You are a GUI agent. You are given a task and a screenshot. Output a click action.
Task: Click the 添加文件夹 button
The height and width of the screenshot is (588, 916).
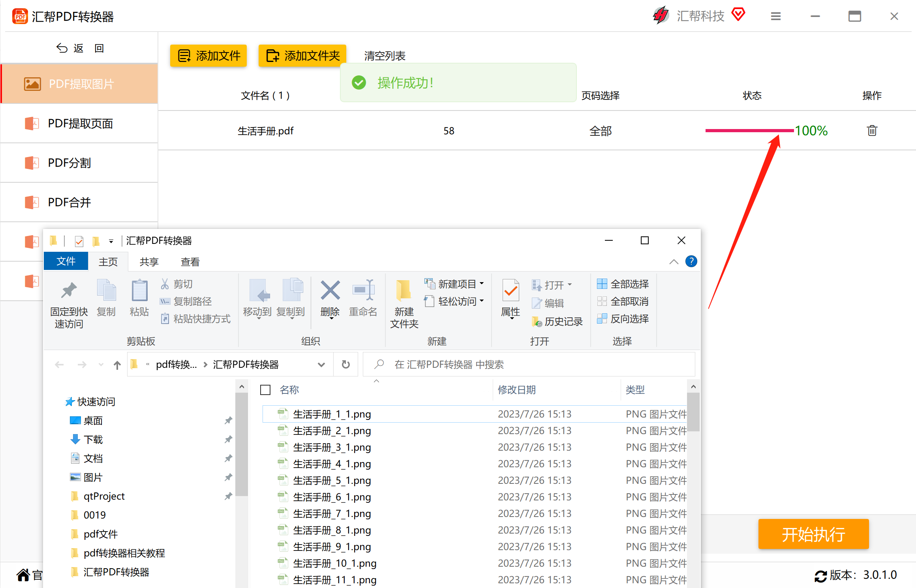pyautogui.click(x=302, y=56)
